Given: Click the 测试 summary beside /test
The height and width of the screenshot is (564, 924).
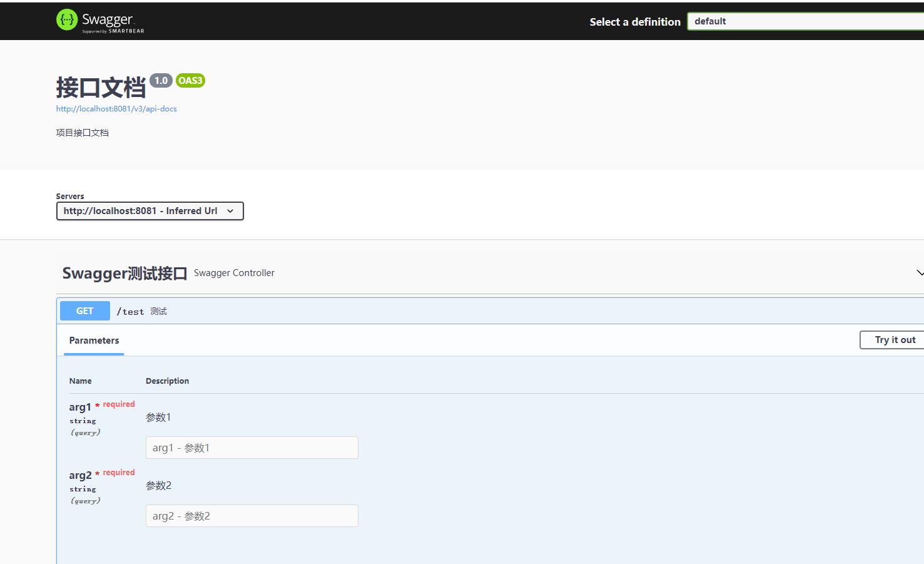Looking at the screenshot, I should pyautogui.click(x=158, y=311).
